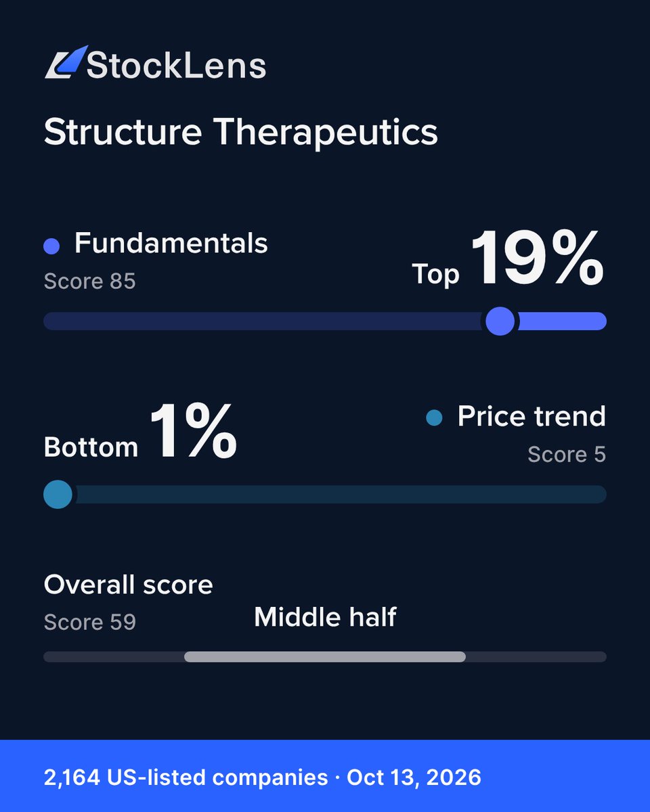Click the StockLens logo icon

click(x=66, y=62)
